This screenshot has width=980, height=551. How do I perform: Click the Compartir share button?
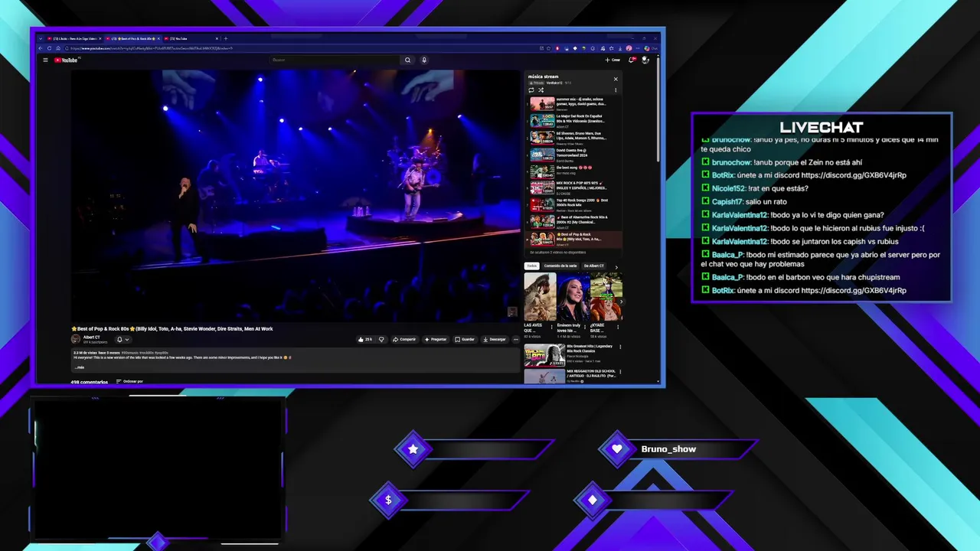coord(404,339)
